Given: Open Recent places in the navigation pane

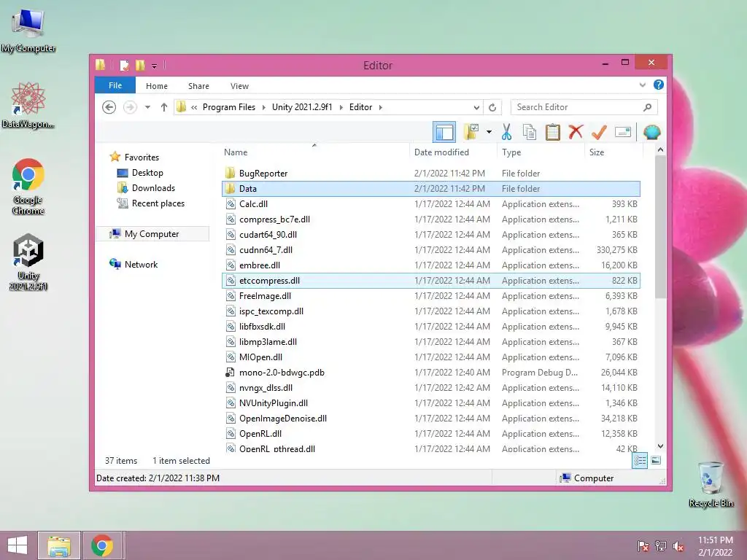Looking at the screenshot, I should coord(158,203).
